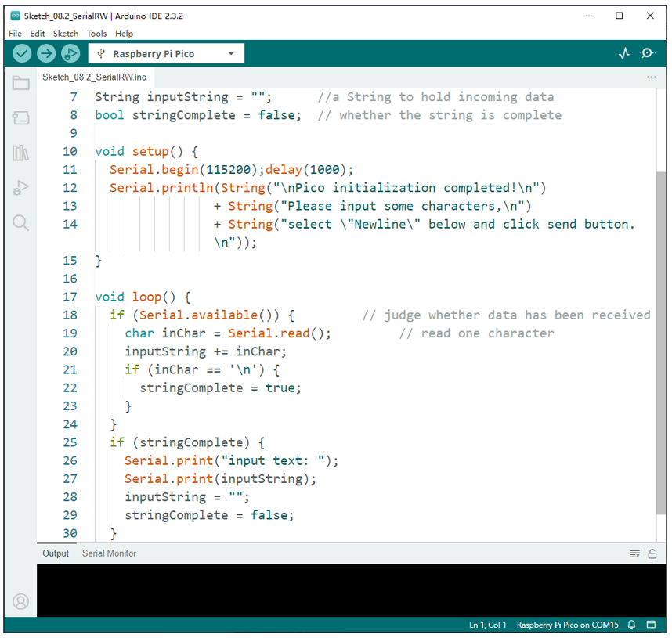Minimize the Arduino IDE window

pos(589,16)
